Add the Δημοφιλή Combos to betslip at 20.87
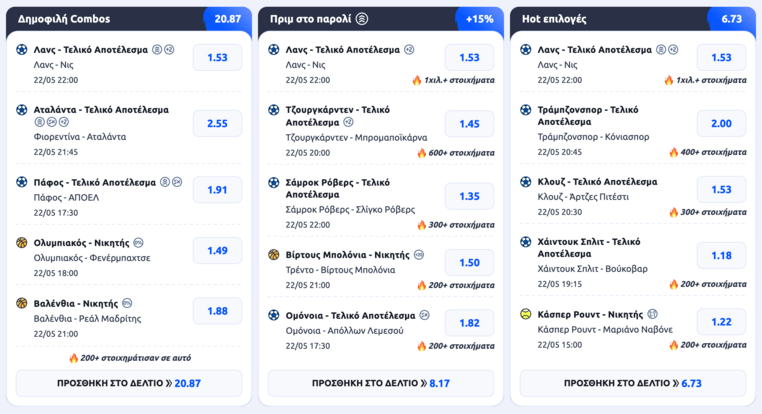 [129, 383]
